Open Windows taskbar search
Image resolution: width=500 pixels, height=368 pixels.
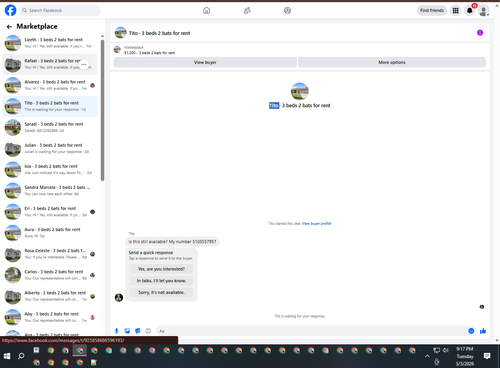(x=21, y=356)
